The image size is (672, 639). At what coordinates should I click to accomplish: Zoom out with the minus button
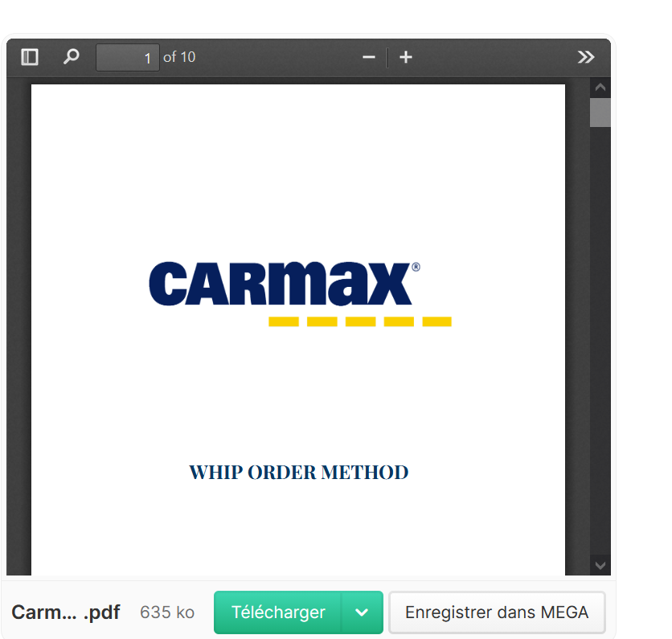pos(369,57)
